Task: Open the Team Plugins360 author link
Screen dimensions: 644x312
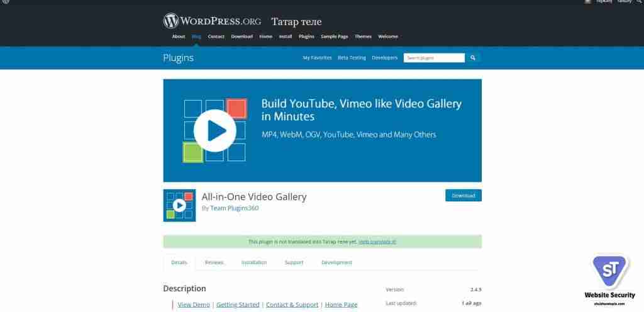Action: click(235, 208)
